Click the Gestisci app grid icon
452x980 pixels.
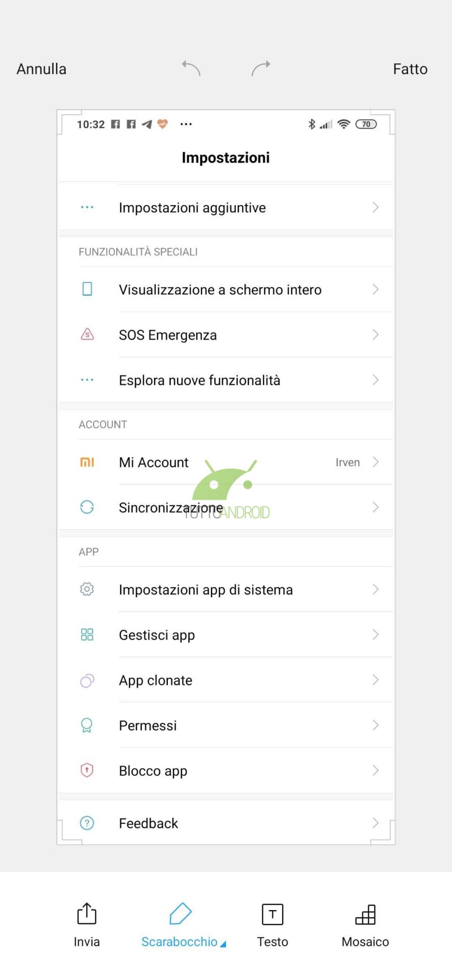[x=87, y=634]
